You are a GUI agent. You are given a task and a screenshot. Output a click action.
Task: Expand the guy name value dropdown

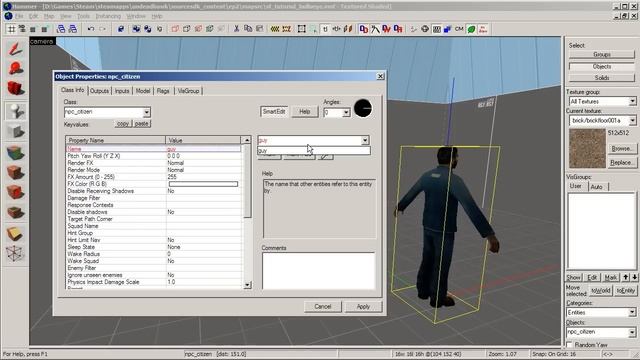[x=364, y=140]
